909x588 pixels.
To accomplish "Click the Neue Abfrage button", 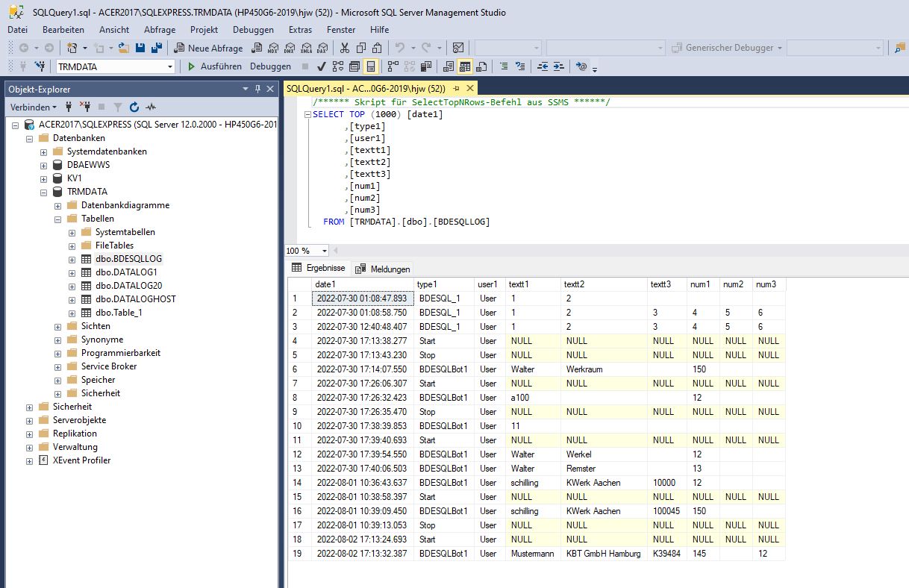I will [x=208, y=48].
